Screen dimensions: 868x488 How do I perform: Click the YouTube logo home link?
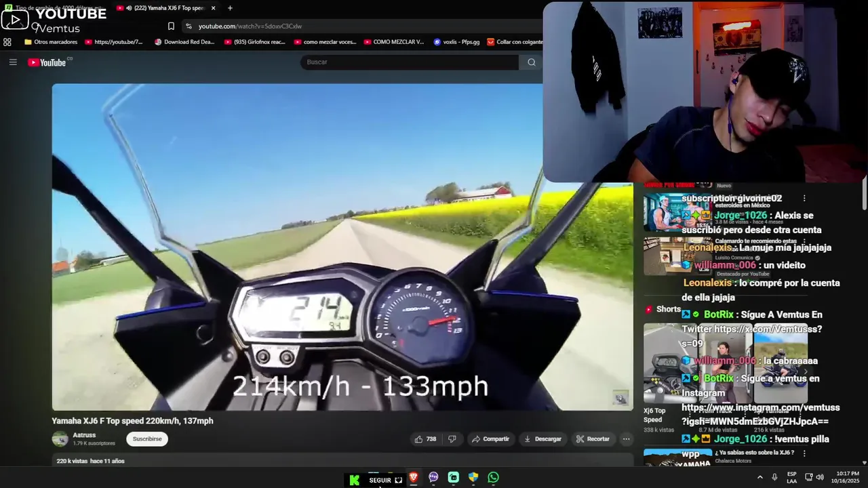pyautogui.click(x=47, y=62)
